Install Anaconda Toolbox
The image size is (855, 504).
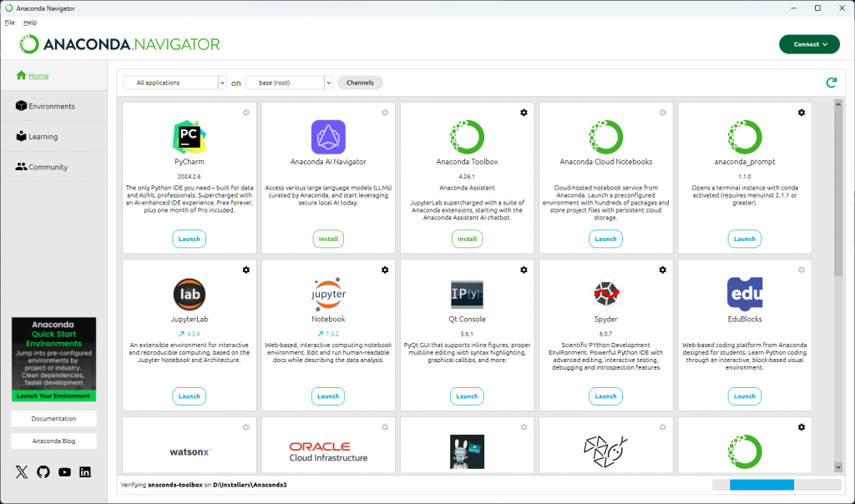467,239
